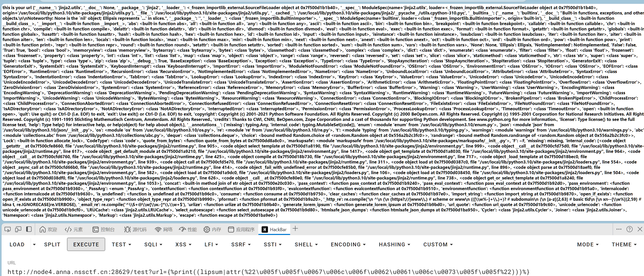The width and height of the screenshot is (644, 276).
Task: Switch to the Network (网络) tab
Action: [164, 229]
